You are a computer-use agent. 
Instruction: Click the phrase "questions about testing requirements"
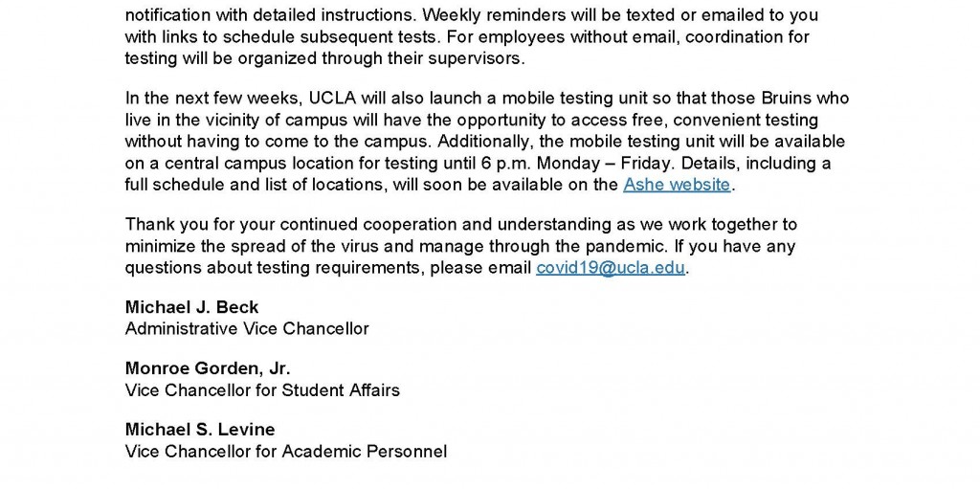(x=272, y=268)
